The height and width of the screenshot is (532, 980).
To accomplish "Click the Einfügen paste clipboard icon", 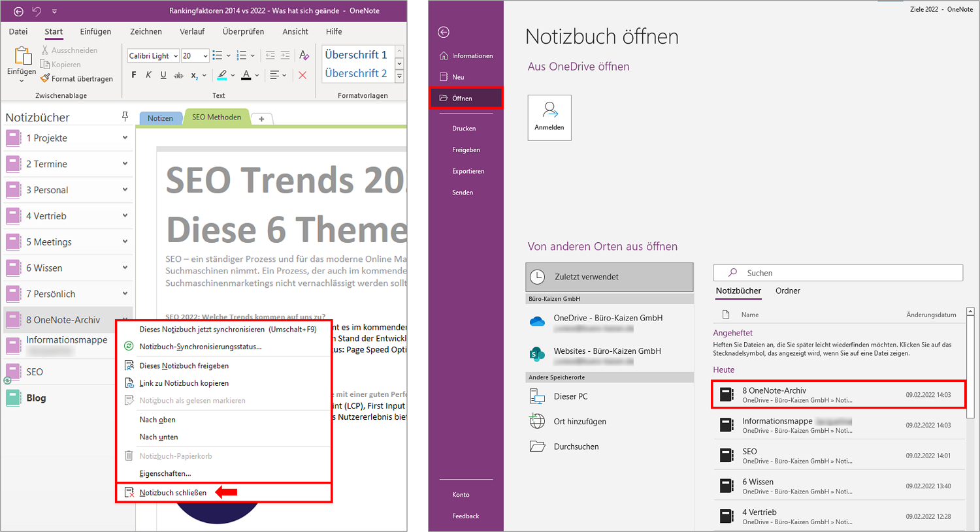I will (22, 56).
